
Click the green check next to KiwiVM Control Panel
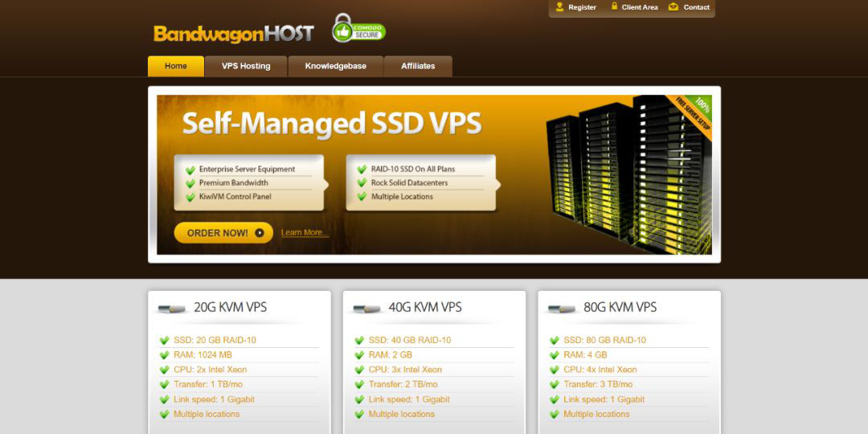190,198
